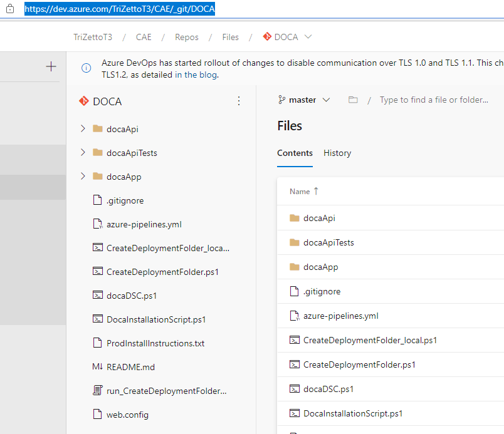Sort files by the Name column header

tap(300, 192)
